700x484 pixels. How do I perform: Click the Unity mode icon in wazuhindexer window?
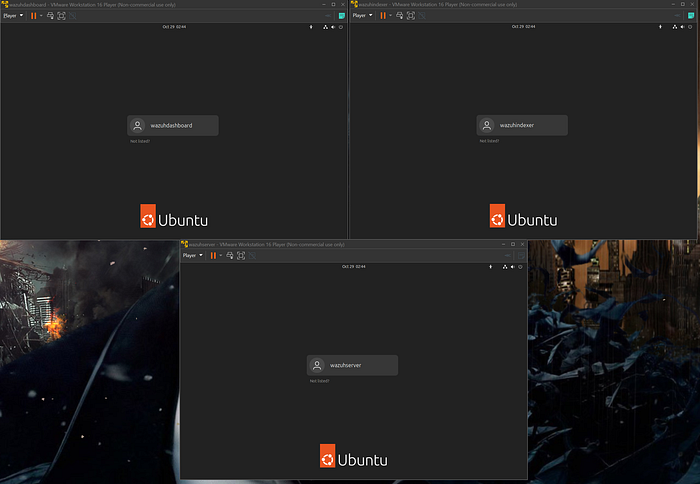(422, 15)
